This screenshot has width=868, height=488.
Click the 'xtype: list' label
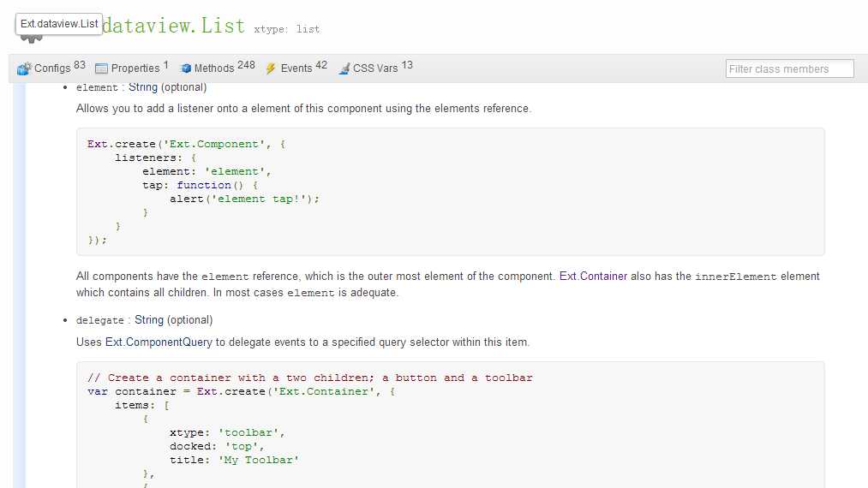(286, 29)
